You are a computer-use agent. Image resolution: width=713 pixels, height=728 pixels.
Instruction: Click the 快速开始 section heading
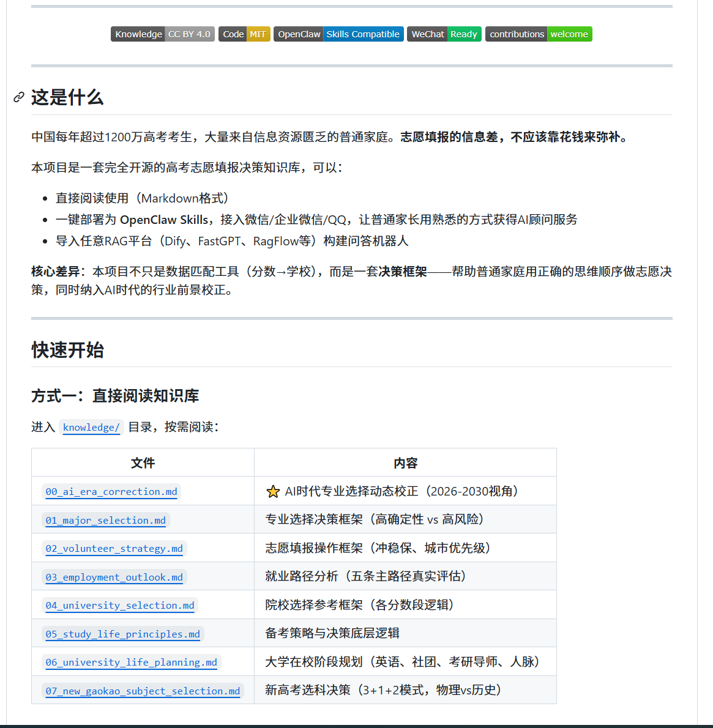[x=68, y=350]
